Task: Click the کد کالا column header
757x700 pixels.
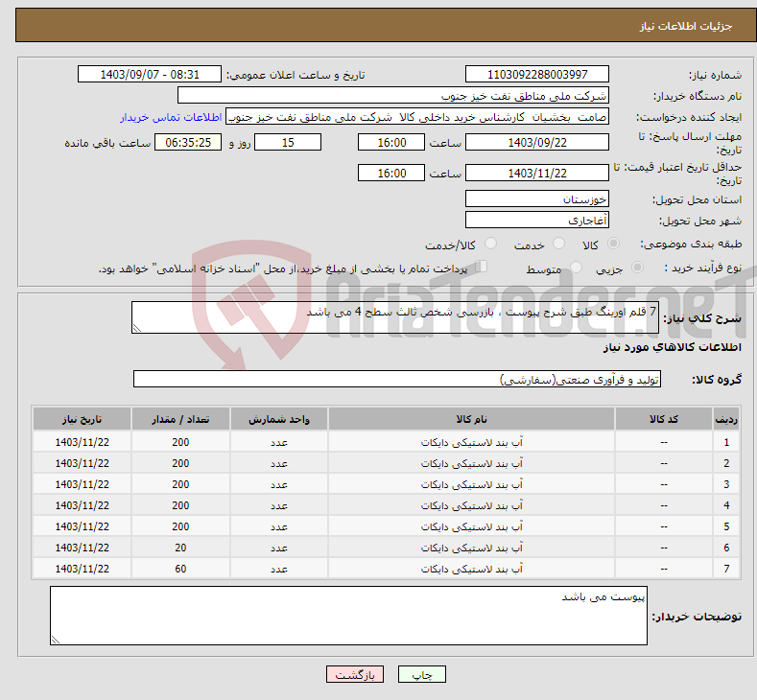Action: tap(664, 419)
